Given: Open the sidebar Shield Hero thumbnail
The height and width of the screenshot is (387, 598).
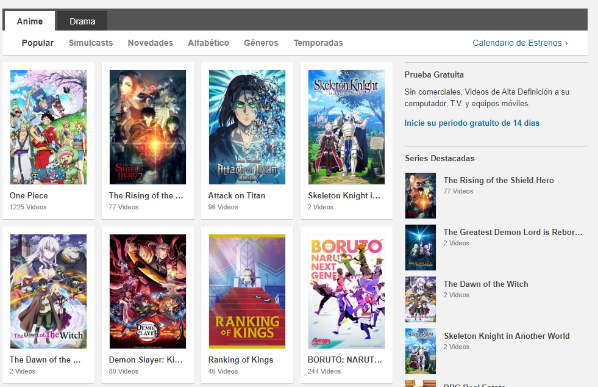Looking at the screenshot, I should [420, 196].
